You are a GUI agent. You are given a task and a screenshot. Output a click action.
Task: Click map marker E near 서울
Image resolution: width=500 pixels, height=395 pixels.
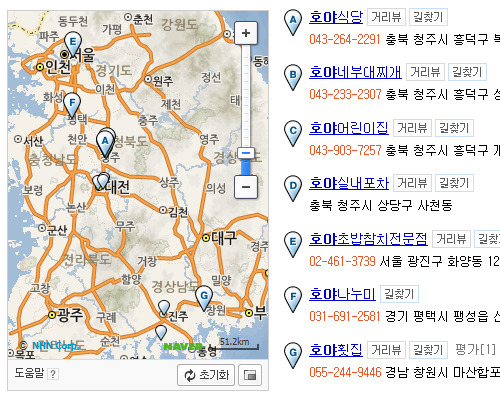click(73, 43)
